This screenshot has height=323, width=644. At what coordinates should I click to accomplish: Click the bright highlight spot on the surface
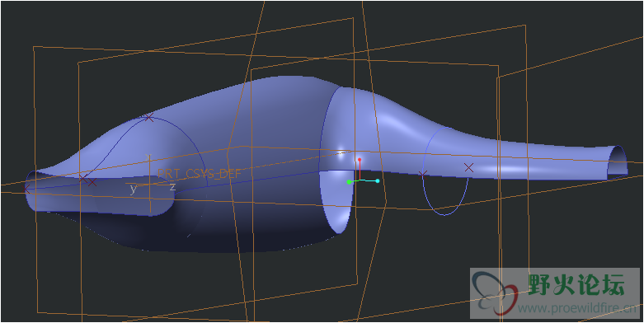341,152
